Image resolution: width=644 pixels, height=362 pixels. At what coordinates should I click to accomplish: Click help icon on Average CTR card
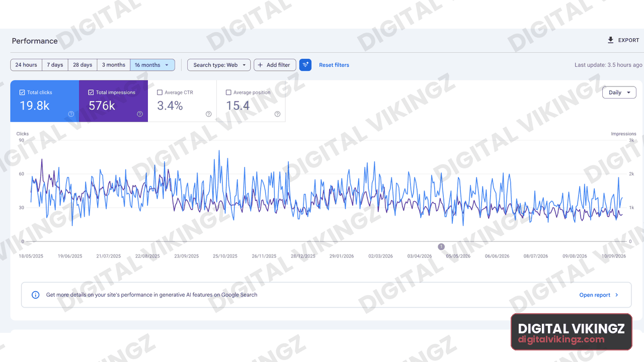point(208,114)
